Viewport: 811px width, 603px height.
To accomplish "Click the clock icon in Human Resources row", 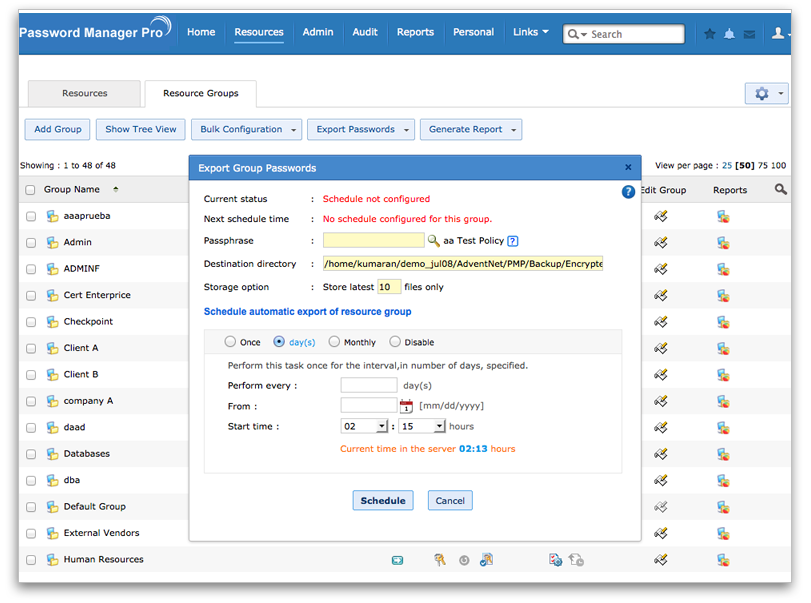I will [x=464, y=560].
